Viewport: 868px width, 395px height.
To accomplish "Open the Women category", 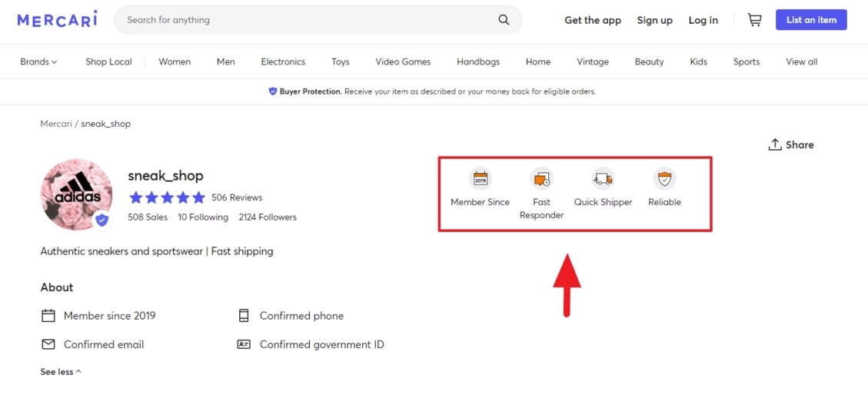I will [175, 62].
